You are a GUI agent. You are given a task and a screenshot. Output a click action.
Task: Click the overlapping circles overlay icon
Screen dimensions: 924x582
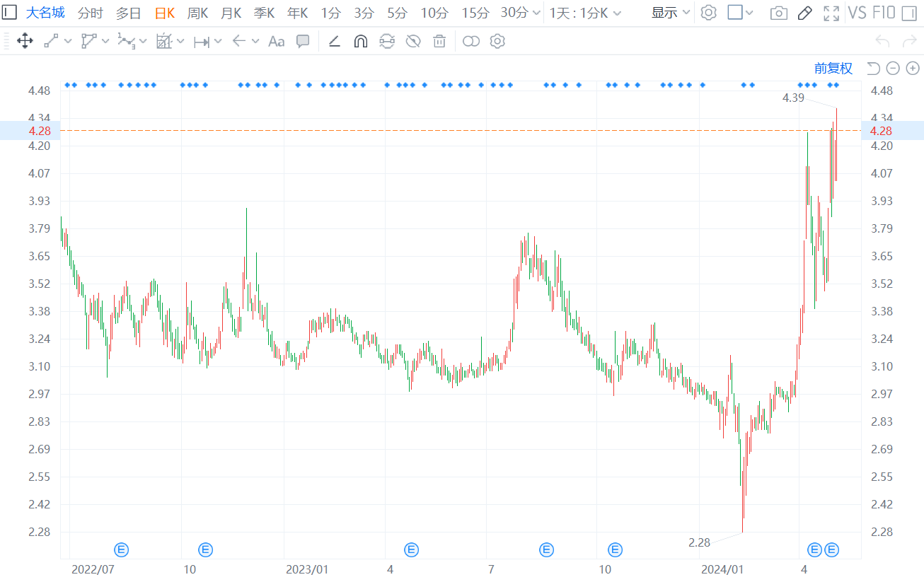pyautogui.click(x=471, y=42)
